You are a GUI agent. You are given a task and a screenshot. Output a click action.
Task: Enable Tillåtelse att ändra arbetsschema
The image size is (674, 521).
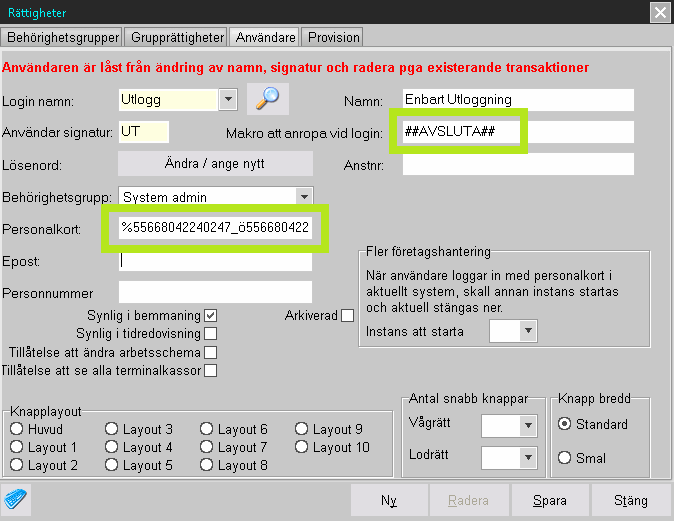click(x=211, y=352)
